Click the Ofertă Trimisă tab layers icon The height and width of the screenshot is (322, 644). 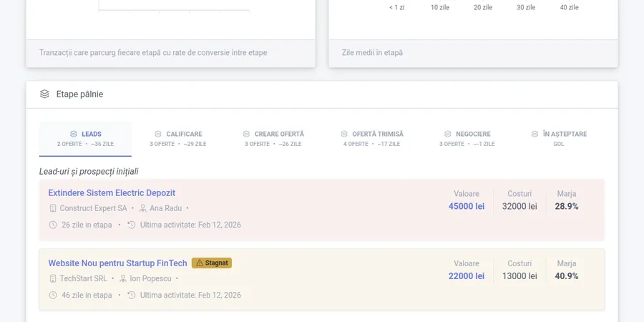tap(344, 134)
